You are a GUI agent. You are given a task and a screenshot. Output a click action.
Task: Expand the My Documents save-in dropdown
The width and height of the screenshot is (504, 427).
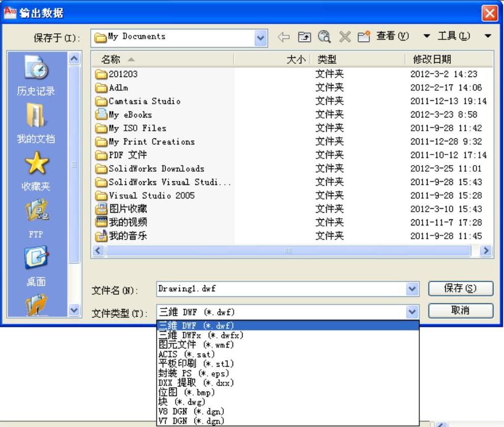click(261, 37)
